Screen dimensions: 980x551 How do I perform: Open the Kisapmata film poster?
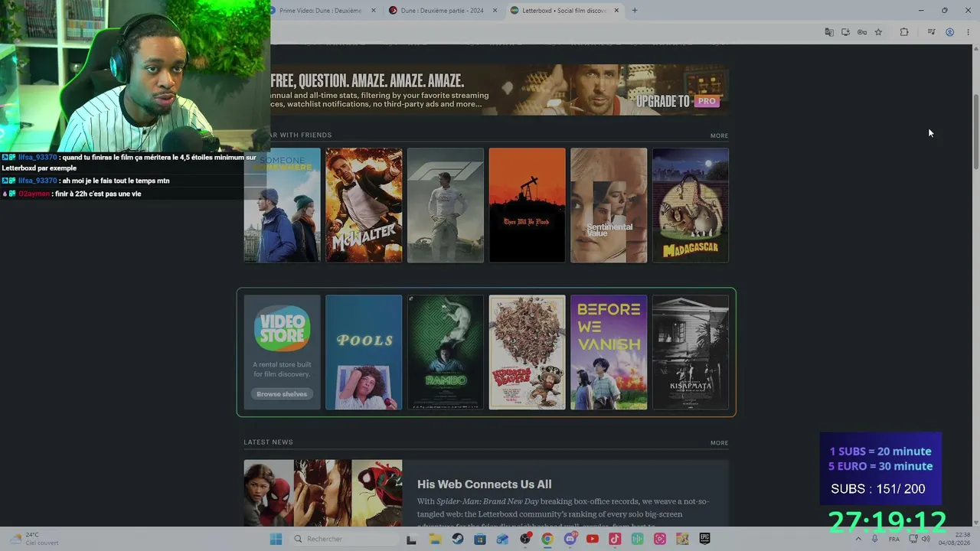[691, 352]
